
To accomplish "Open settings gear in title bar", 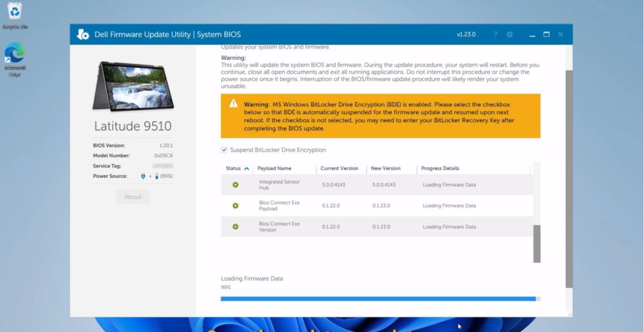I will [509, 35].
